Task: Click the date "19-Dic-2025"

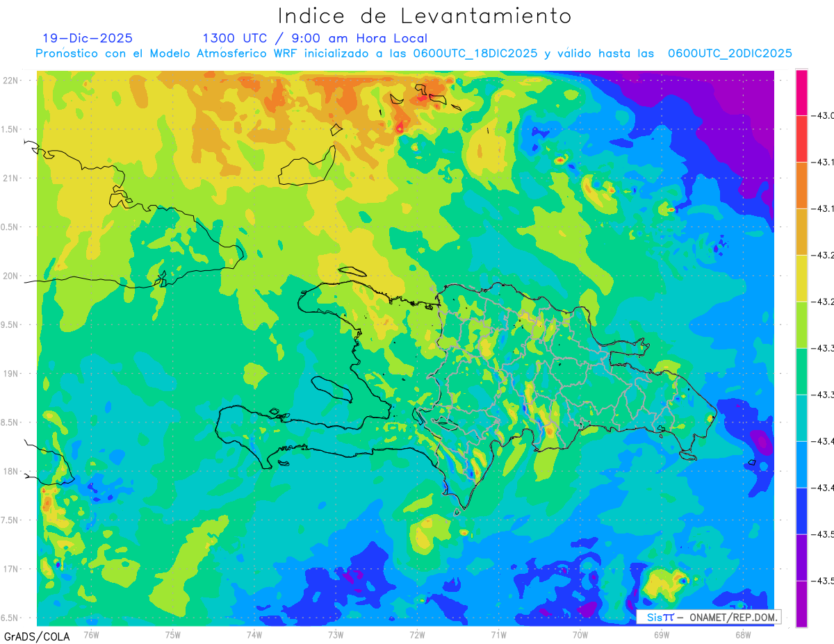Action: [x=88, y=38]
